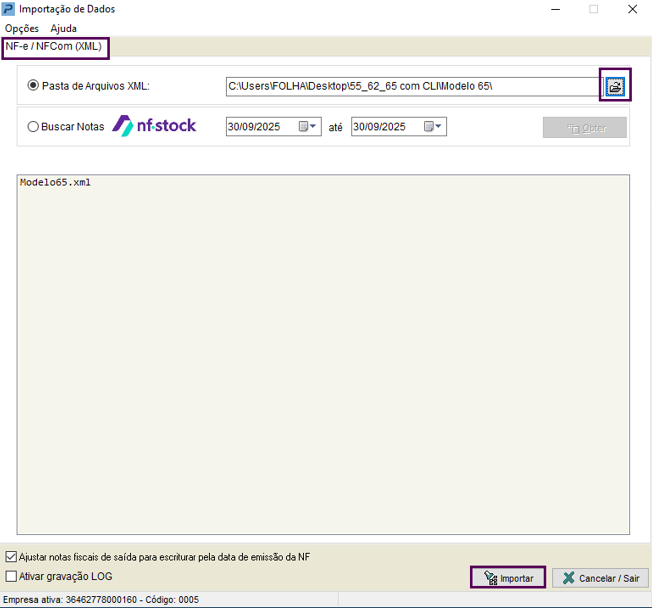Select Buscar Notas radio button
The image size is (652, 608).
pyautogui.click(x=33, y=126)
